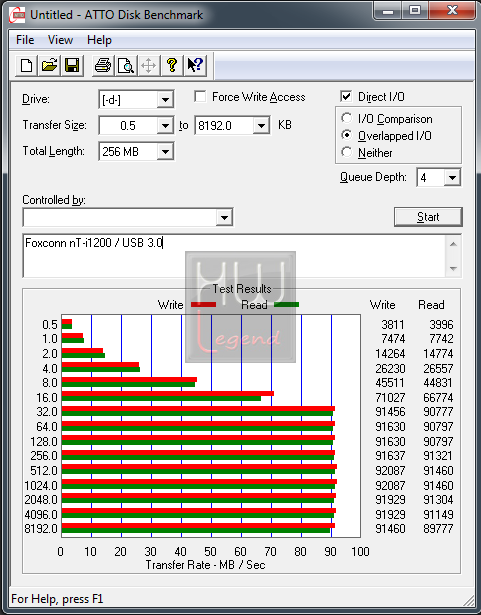Click the four-arrow move toolbar icon
The height and width of the screenshot is (615, 481).
pos(149,65)
